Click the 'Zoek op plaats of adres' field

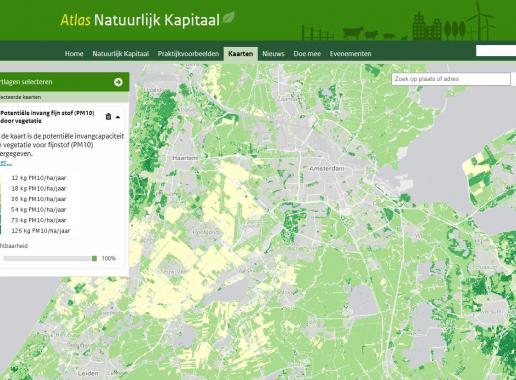coord(451,79)
